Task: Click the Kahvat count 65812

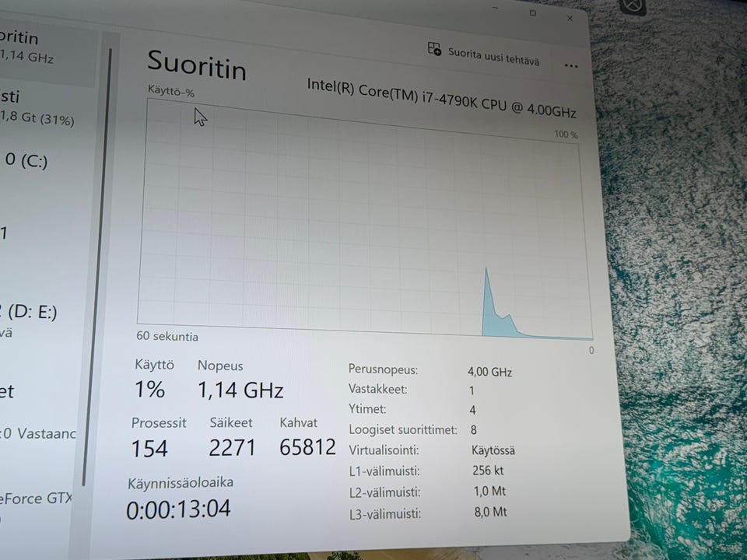Action: pos(308,447)
